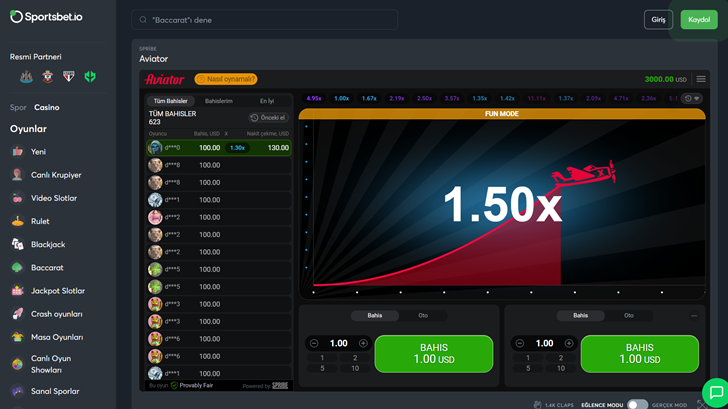Open the live chat bubble
The width and height of the screenshot is (728, 409).
tap(716, 392)
